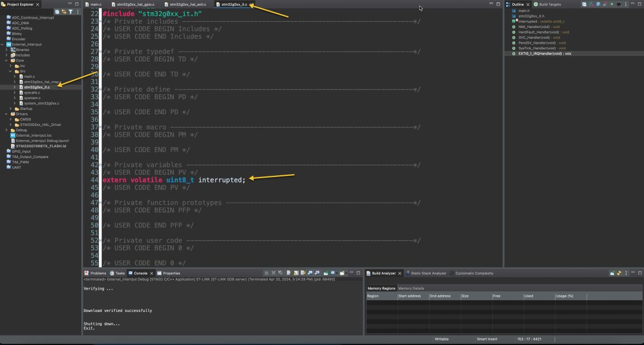This screenshot has width=644, height=345.
Task: Open a new console via the Open Console icon
Action: point(343,273)
